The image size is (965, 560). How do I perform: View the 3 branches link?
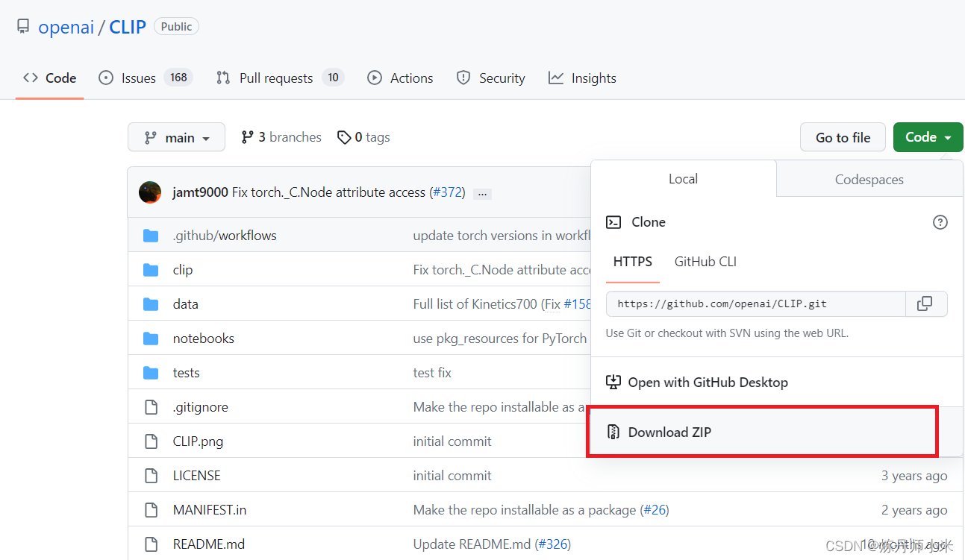pos(281,137)
